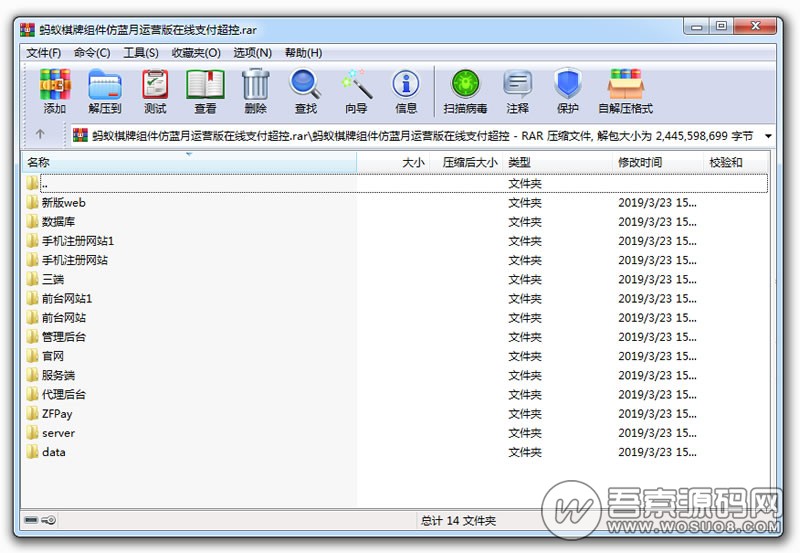
Task: Click the archive path text in the address bar
Action: click(422, 136)
